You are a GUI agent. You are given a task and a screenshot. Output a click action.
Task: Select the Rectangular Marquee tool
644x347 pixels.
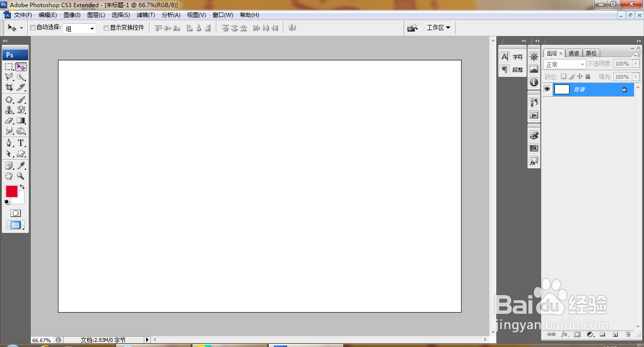[x=9, y=66]
